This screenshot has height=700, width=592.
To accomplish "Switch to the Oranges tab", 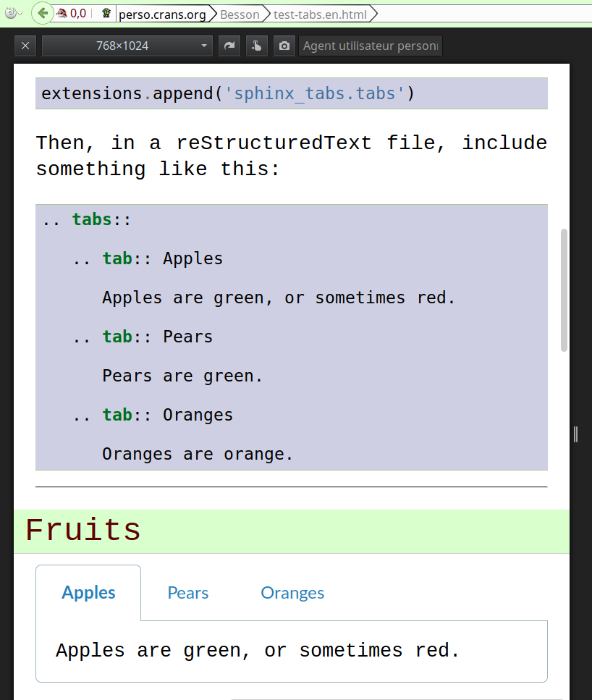I will (x=292, y=593).
